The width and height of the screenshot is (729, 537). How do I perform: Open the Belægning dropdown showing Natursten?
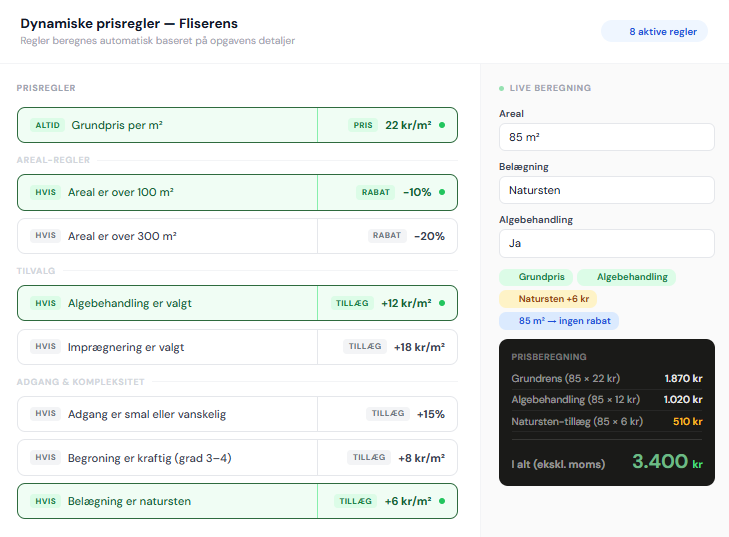(606, 190)
